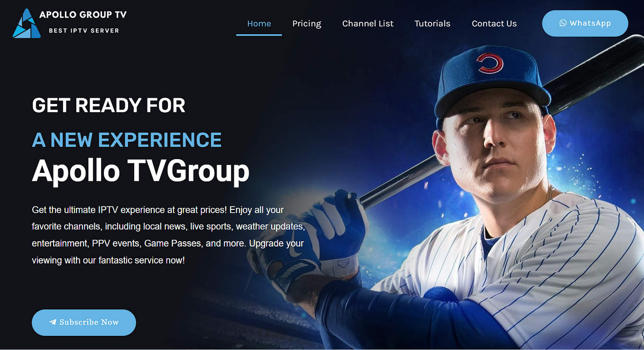Click the WhatsApp icon in header button
The width and height of the screenshot is (644, 350).
tap(563, 23)
